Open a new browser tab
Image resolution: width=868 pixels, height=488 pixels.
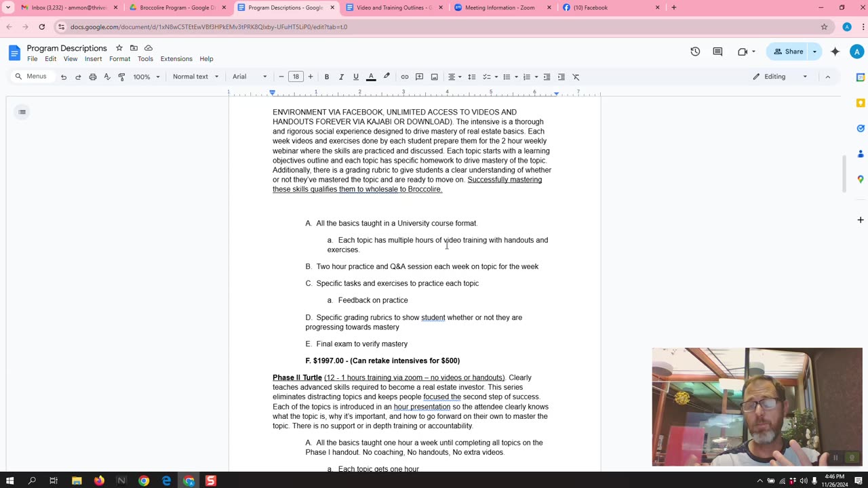pos(674,7)
